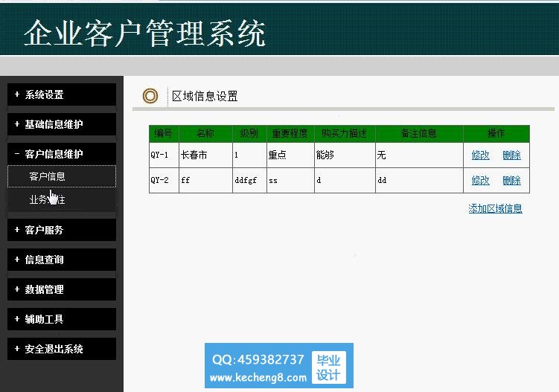Expand the 基础信息维护 menu section

62,124
